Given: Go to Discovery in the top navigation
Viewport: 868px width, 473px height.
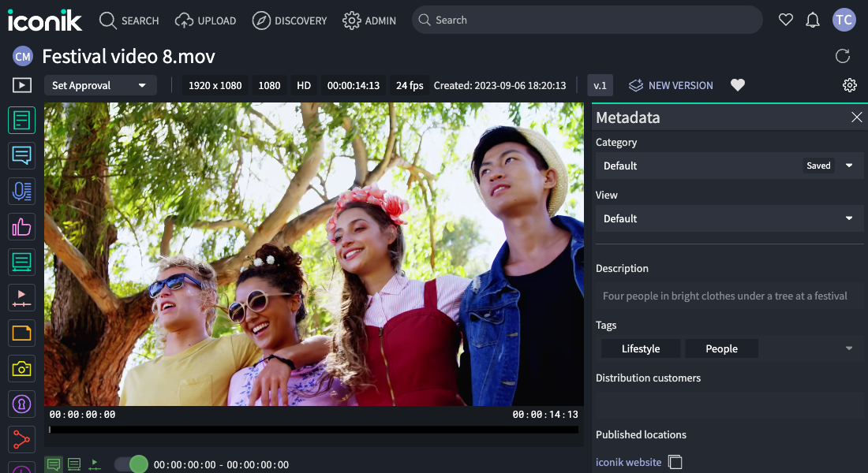Looking at the screenshot, I should coord(290,20).
